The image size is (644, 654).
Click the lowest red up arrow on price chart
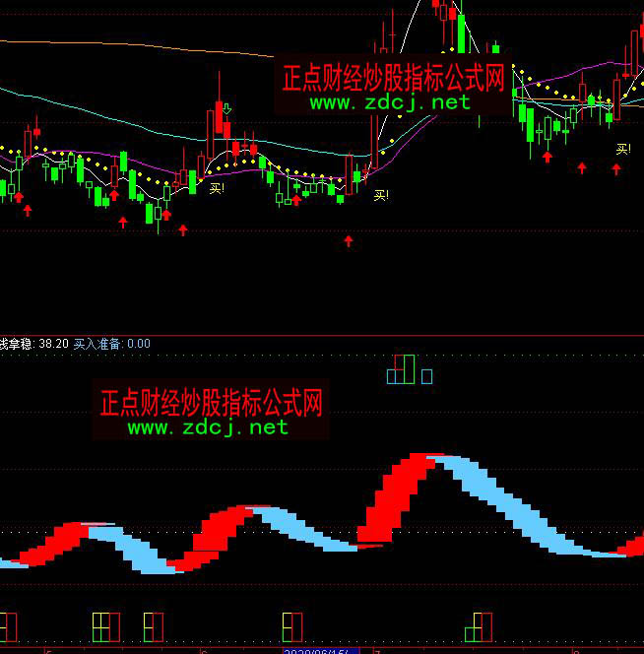[x=348, y=239]
